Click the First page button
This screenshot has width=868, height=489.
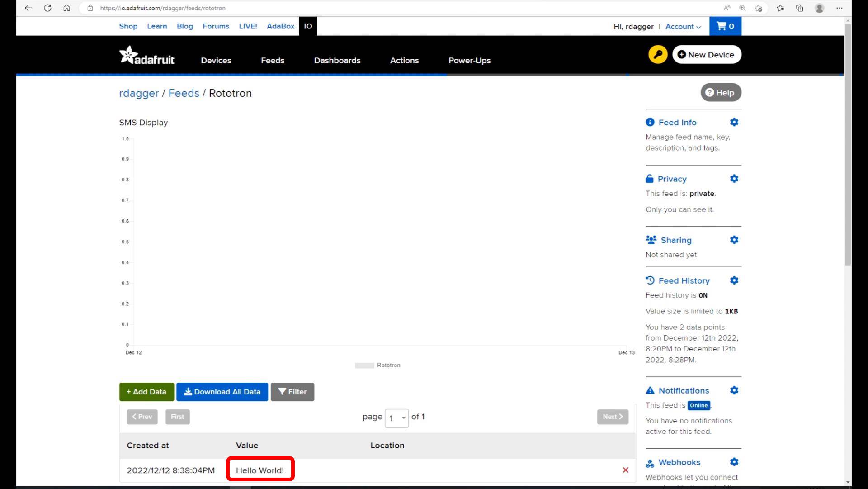pyautogui.click(x=177, y=417)
